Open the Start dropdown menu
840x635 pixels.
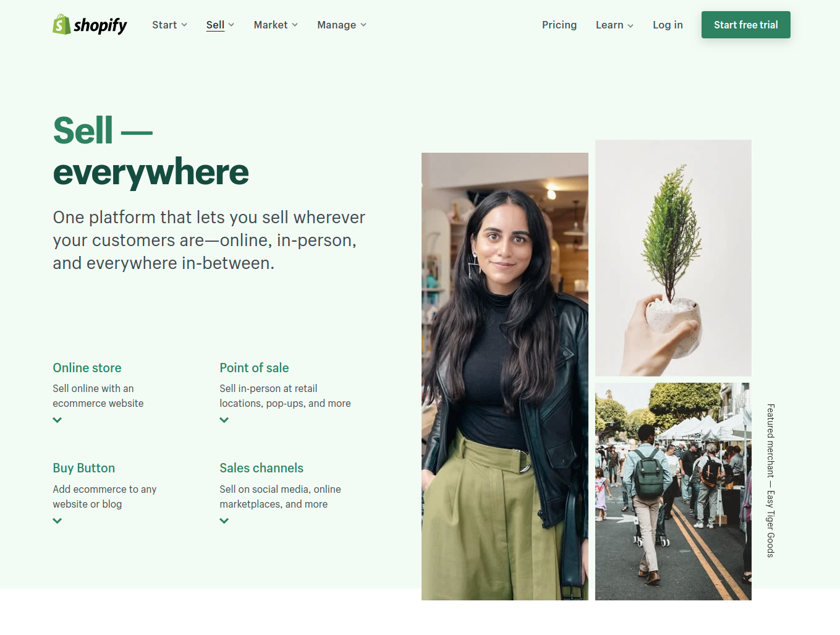[x=169, y=25]
